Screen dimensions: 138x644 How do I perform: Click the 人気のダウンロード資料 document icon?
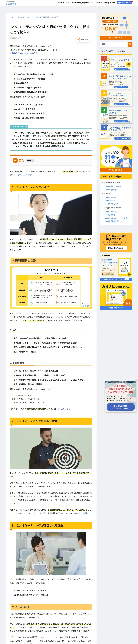(x=102, y=52)
